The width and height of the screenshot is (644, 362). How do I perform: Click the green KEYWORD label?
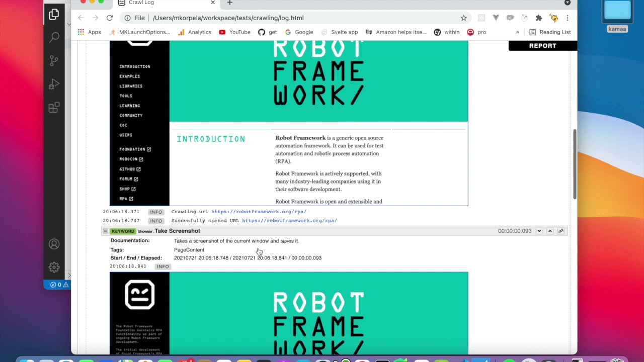[123, 231]
